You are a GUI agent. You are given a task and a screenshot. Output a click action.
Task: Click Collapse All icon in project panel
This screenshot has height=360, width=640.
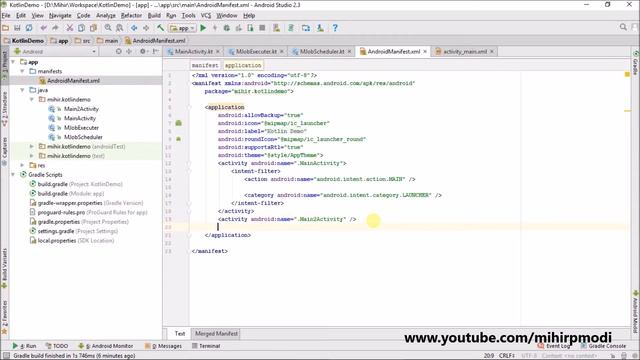pos(129,51)
